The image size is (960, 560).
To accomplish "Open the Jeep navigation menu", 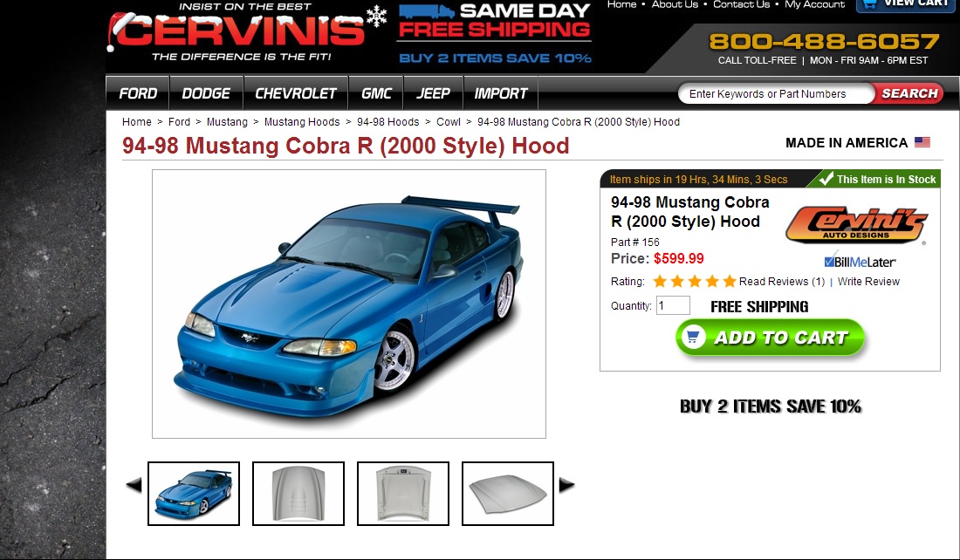I will pos(433,93).
